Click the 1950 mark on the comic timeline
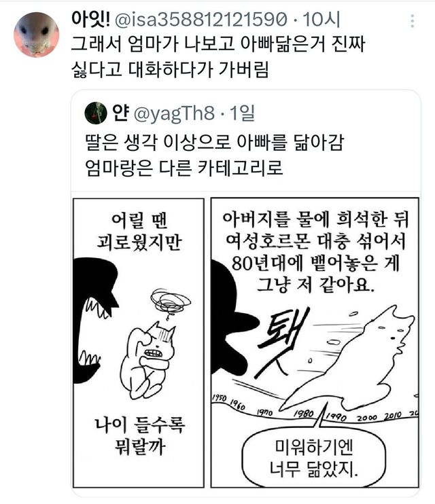The height and width of the screenshot is (504, 435). coord(220,397)
